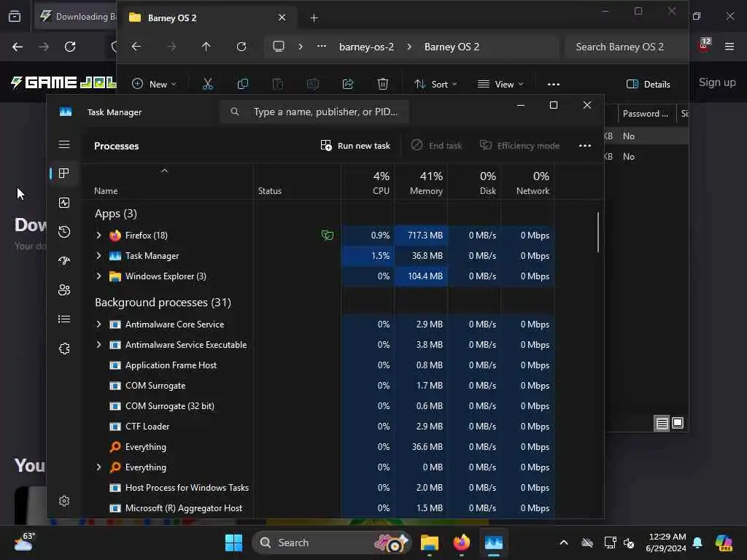This screenshot has height=560, width=747.
Task: Open Firefox from taskbar
Action: tap(461, 542)
